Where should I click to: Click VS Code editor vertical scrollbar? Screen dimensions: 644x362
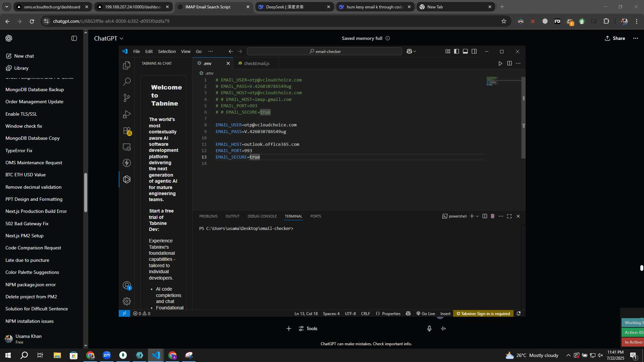(523, 117)
